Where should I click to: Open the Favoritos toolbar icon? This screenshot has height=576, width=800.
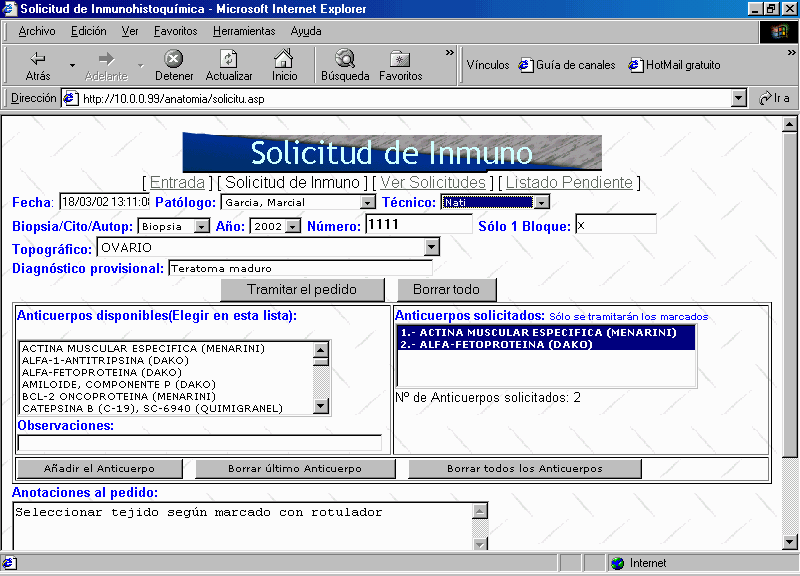point(400,59)
